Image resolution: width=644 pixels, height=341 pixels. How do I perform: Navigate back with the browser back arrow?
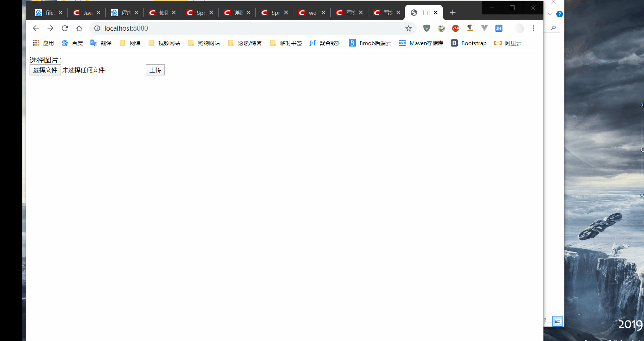coord(36,28)
